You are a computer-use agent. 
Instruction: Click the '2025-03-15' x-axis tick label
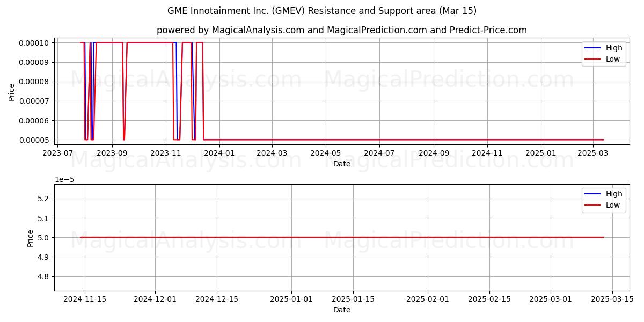(x=612, y=299)
